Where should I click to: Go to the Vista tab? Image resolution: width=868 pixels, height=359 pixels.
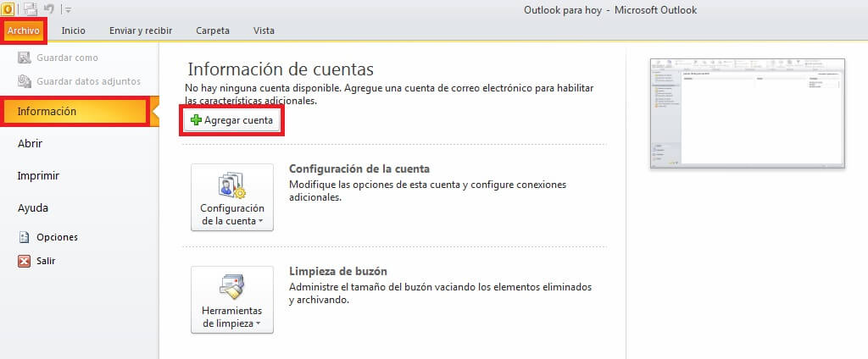tap(264, 30)
